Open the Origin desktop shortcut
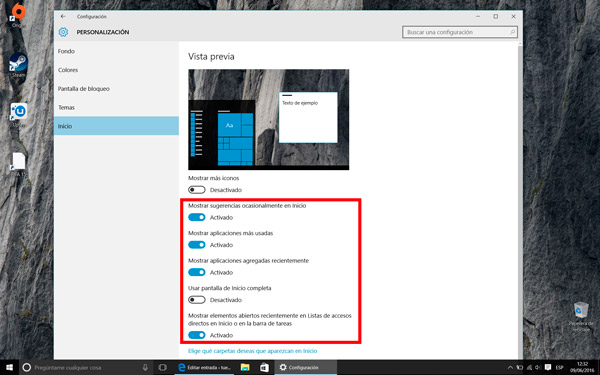600x375 pixels. (18, 15)
